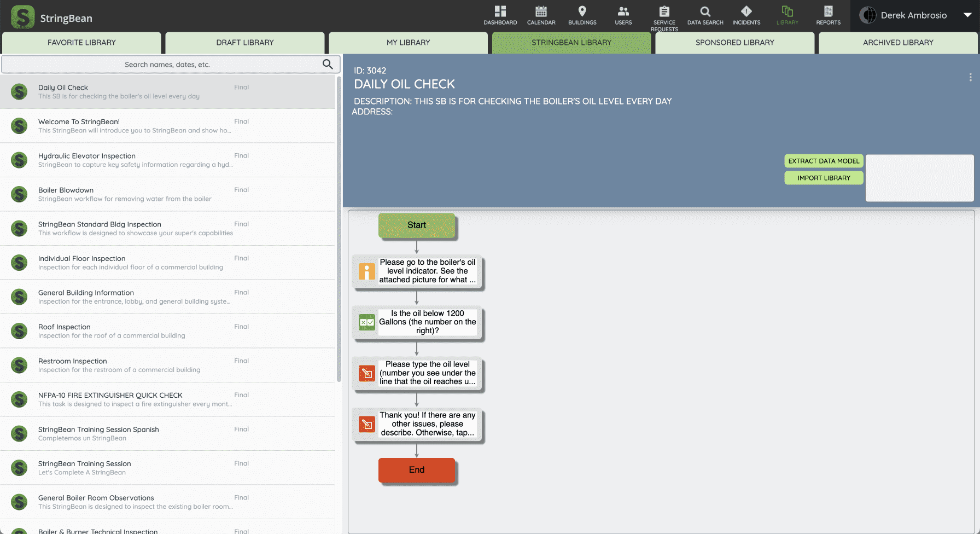Screen dimensions: 980x534
Task: Open the Welcome To StringBean! list item
Action: click(x=167, y=126)
